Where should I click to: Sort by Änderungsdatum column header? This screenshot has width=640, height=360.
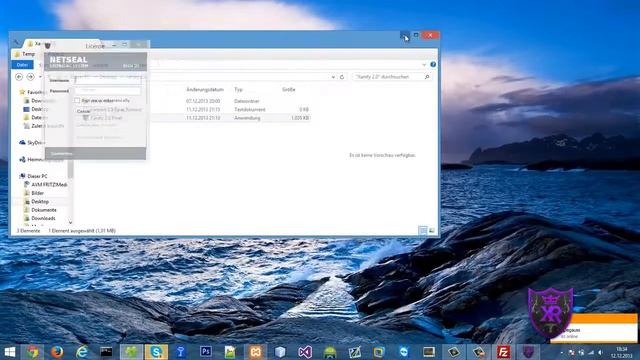(x=205, y=89)
